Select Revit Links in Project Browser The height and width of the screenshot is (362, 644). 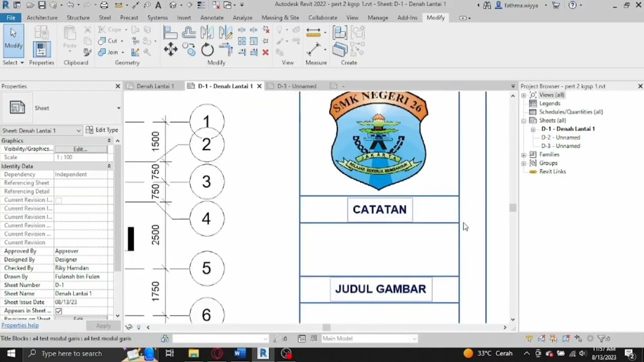[x=552, y=172]
